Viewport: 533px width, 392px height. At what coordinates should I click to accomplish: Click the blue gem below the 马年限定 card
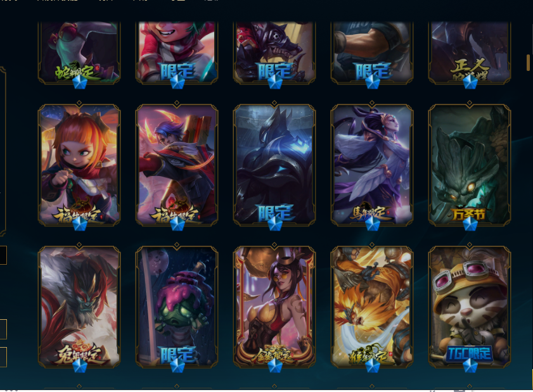(x=373, y=224)
